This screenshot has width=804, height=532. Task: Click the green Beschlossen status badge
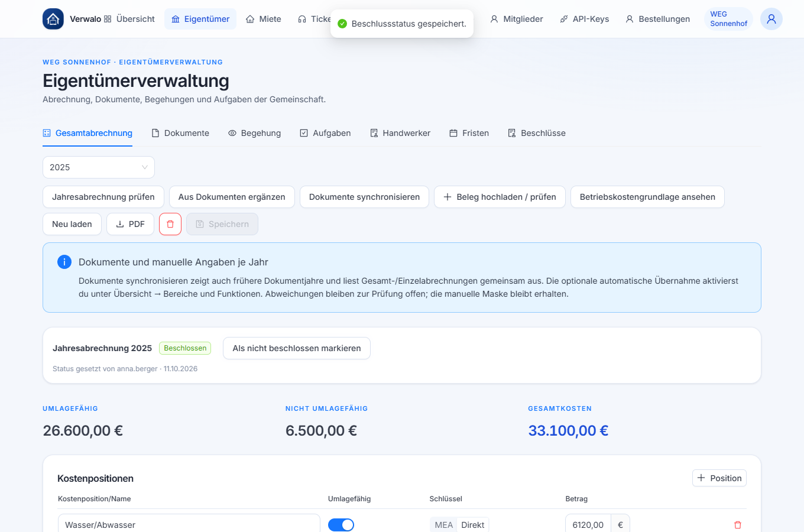tap(185, 348)
